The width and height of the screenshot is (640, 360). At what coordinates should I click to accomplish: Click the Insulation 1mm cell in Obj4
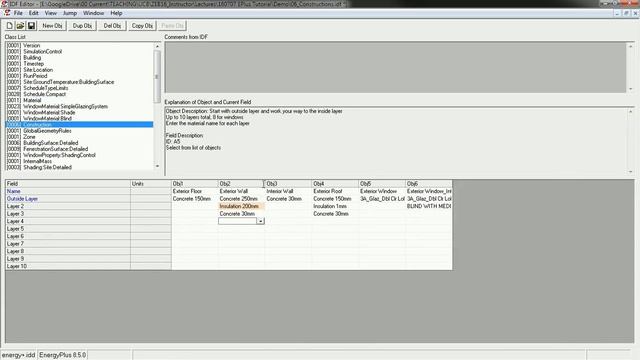click(335, 206)
